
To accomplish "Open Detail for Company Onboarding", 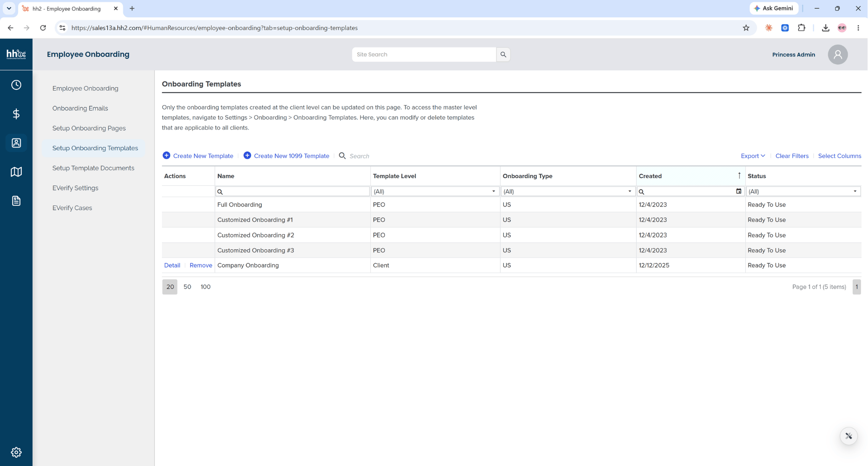I will pos(172,265).
